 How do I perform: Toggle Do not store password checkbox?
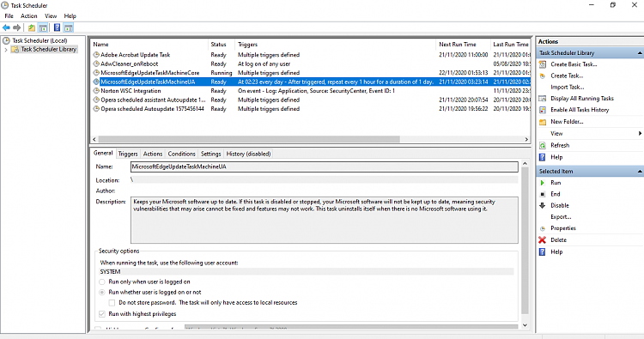tap(112, 303)
